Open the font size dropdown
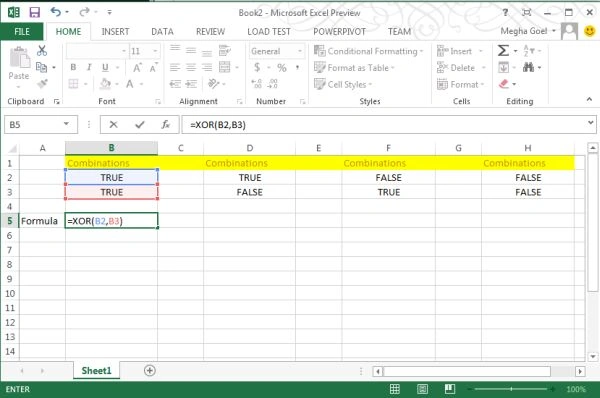The width and height of the screenshot is (600, 398). [155, 51]
